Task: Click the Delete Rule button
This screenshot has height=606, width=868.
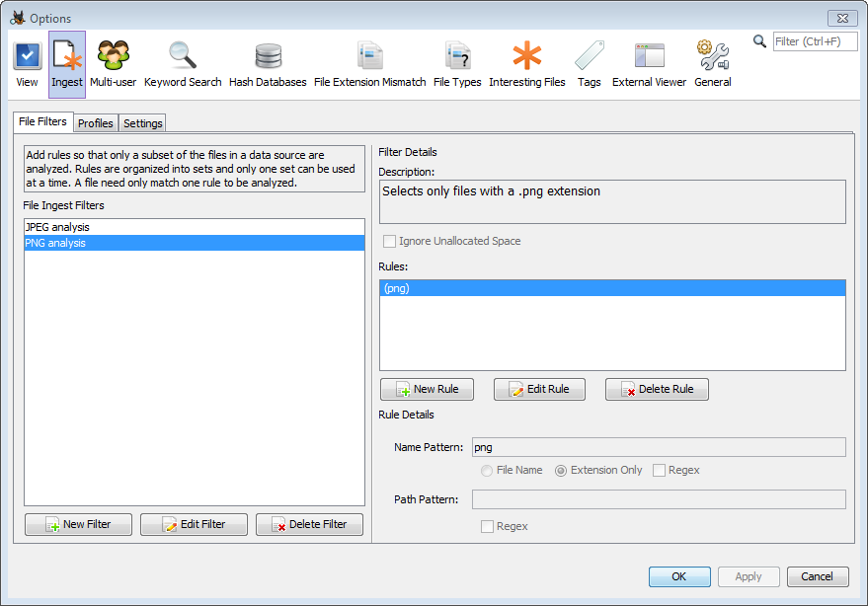Action: pyautogui.click(x=657, y=389)
